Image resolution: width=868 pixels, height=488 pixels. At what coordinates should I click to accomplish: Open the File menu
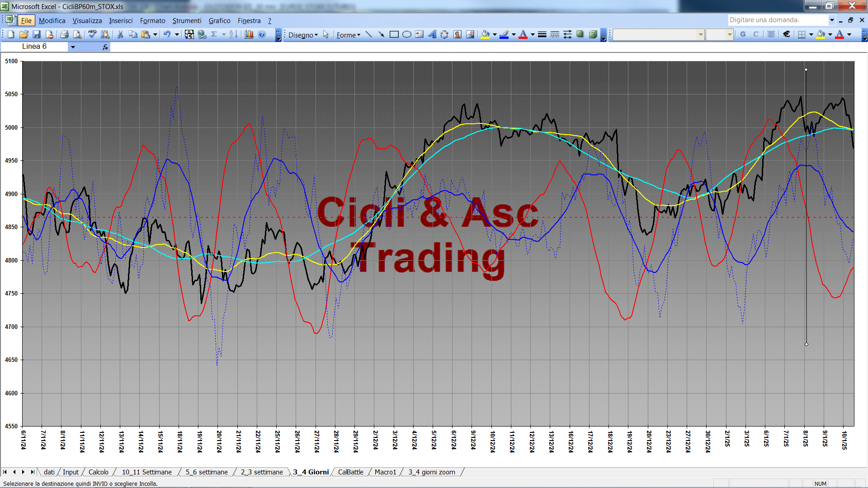tap(26, 20)
